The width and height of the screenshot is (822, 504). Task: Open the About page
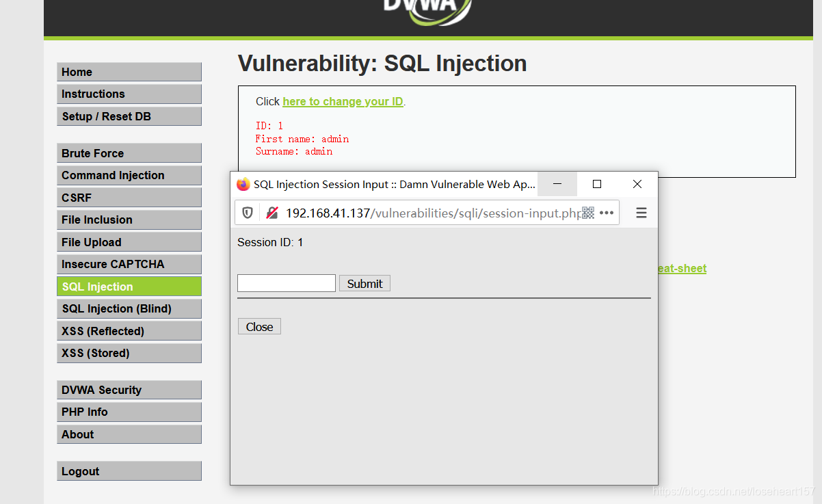[129, 434]
